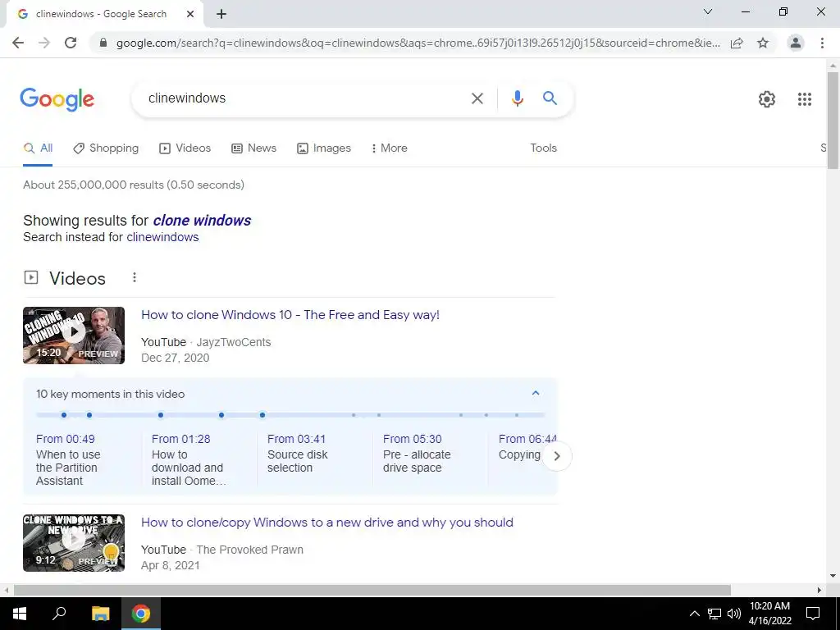Show hidden system tray icons
The image size is (840, 630).
694,614
